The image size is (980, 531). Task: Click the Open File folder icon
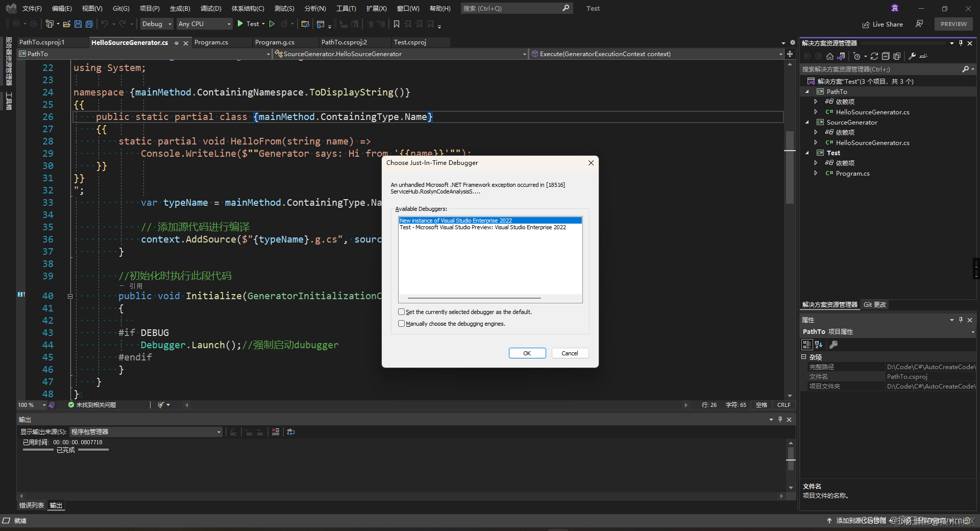coord(66,24)
